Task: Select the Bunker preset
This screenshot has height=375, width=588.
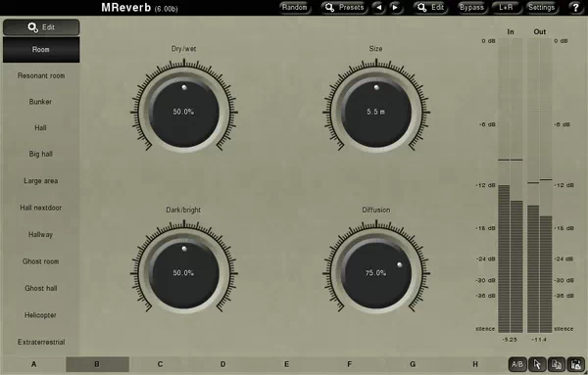Action: coord(41,102)
